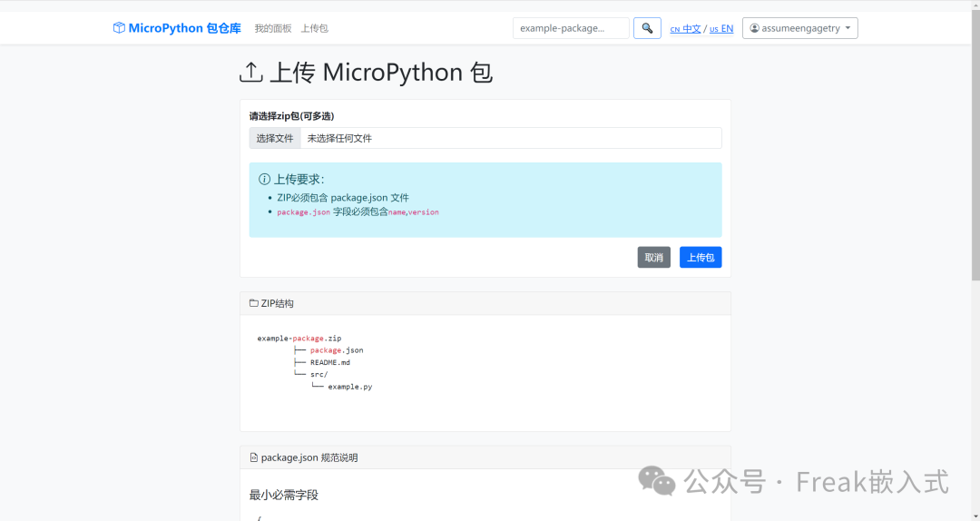This screenshot has height=521, width=980.
Task: Click the 取消 button
Action: [x=653, y=257]
